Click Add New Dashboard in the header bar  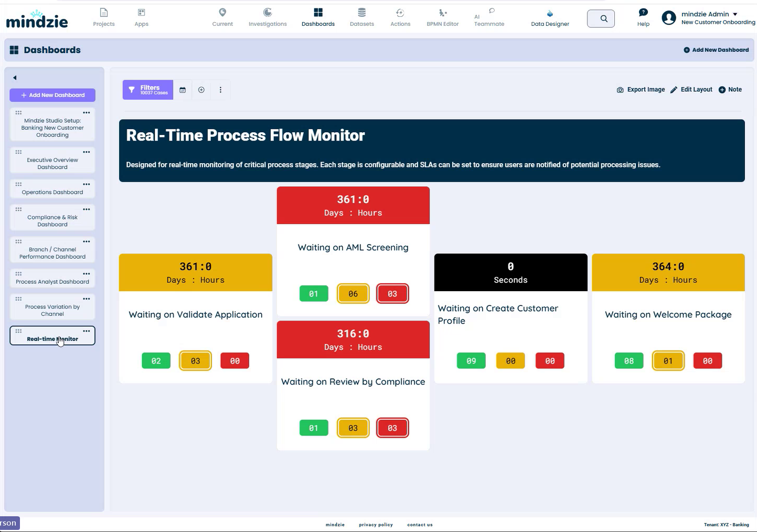coord(716,50)
